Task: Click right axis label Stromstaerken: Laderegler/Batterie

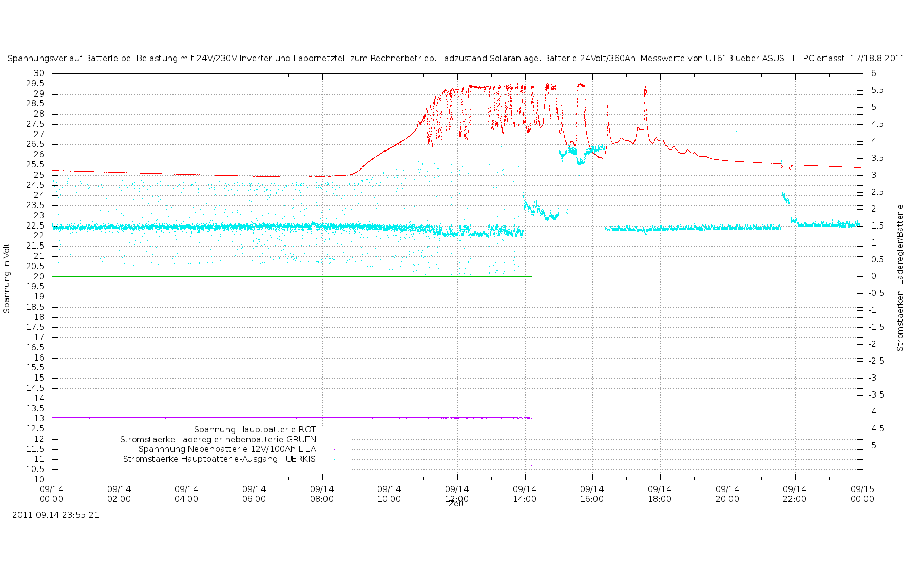Action: pyautogui.click(x=900, y=278)
